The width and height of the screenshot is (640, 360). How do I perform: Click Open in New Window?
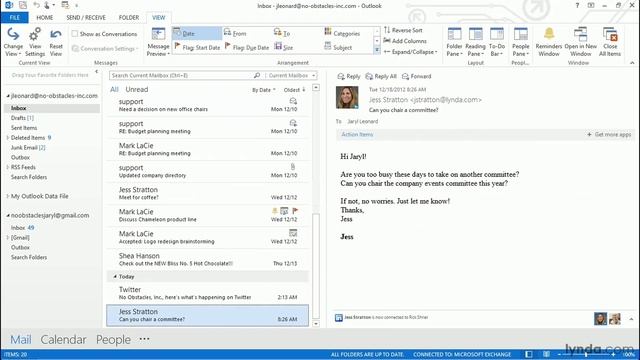click(580, 42)
